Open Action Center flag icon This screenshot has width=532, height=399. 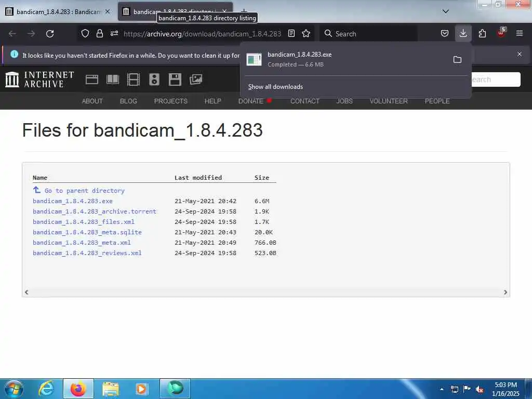click(x=467, y=389)
